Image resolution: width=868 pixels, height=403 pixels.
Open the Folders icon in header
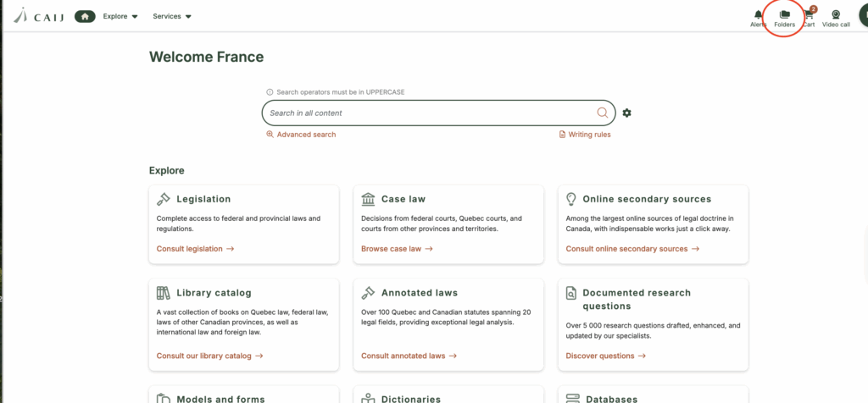point(784,15)
